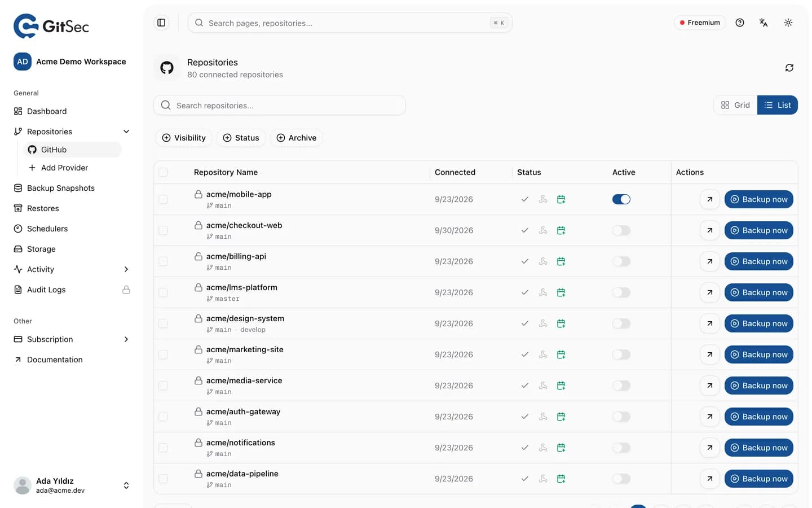812x508 pixels.
Task: Open Dashboard in the sidebar
Action: 72,111
